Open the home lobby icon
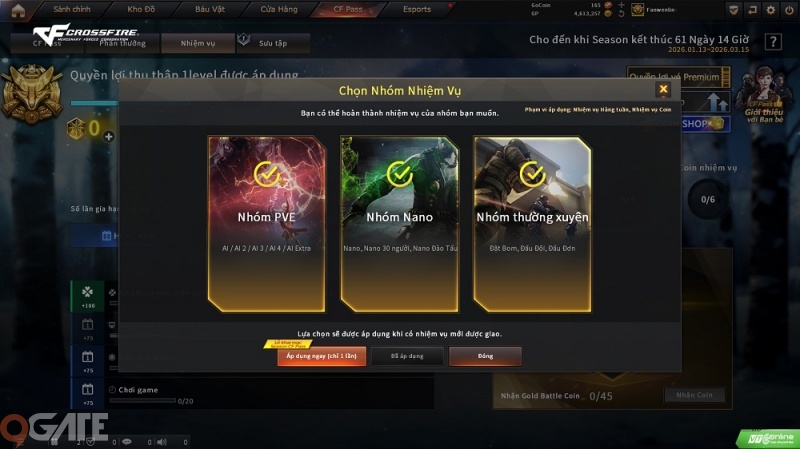800x449 pixels. [x=18, y=10]
